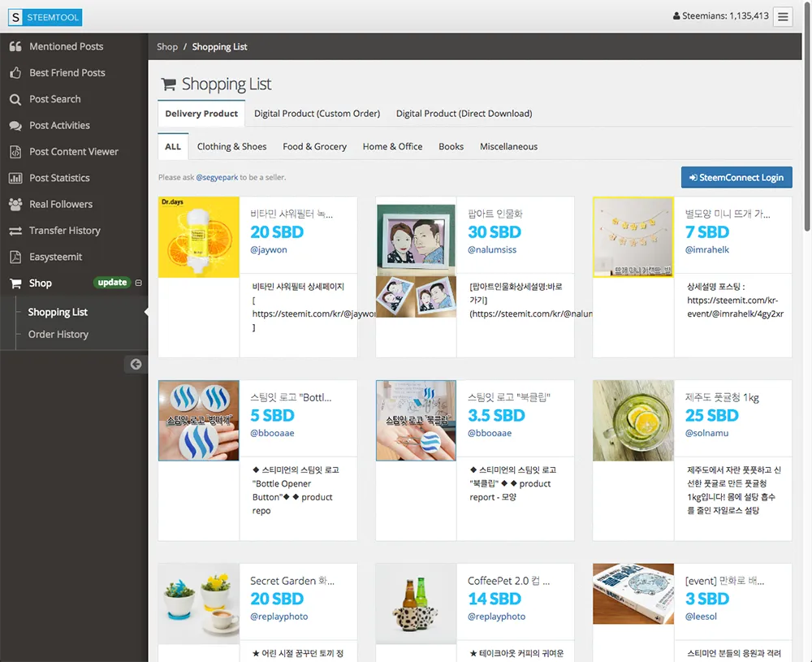This screenshot has height=662, width=812.
Task: Select Food & Grocery category tab
Action: click(x=314, y=146)
